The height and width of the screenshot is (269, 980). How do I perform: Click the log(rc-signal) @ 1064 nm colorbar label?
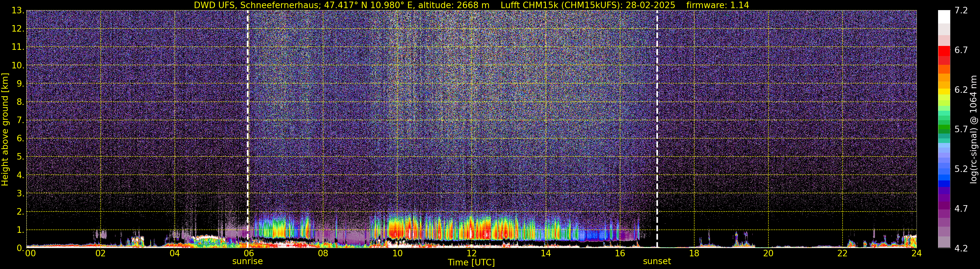coord(973,129)
